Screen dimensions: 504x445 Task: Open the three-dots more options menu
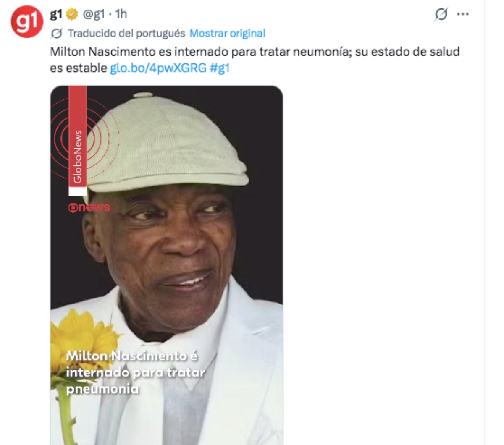click(463, 14)
